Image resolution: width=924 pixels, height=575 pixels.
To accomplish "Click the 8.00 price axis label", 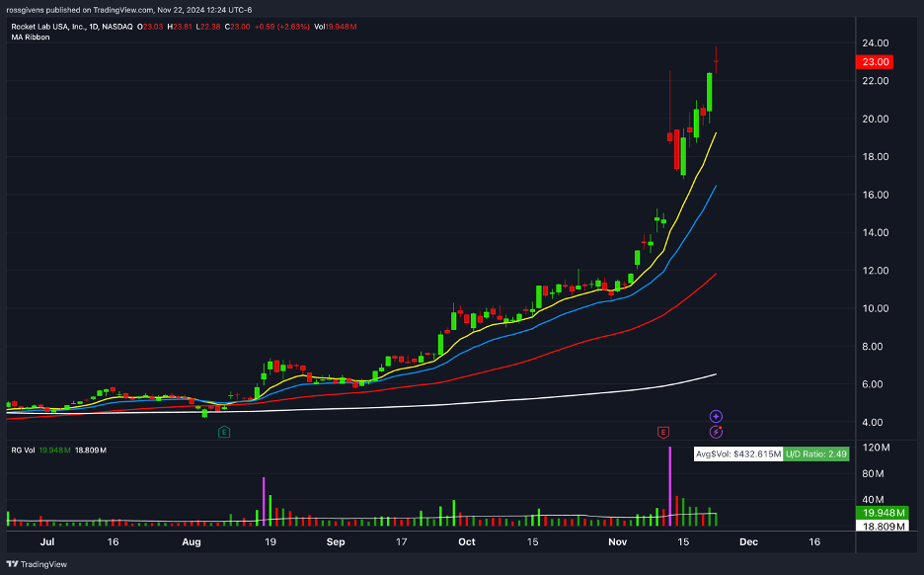I will tap(872, 346).
